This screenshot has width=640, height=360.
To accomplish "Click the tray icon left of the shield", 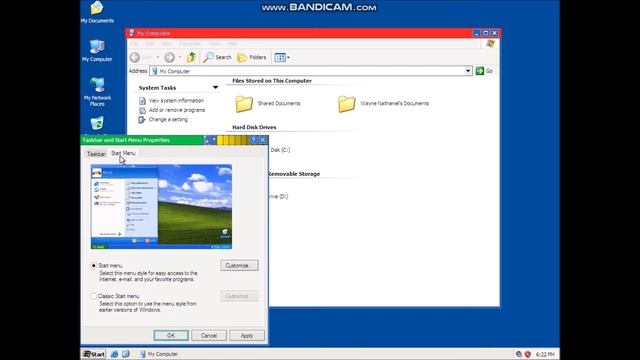I will point(519,354).
